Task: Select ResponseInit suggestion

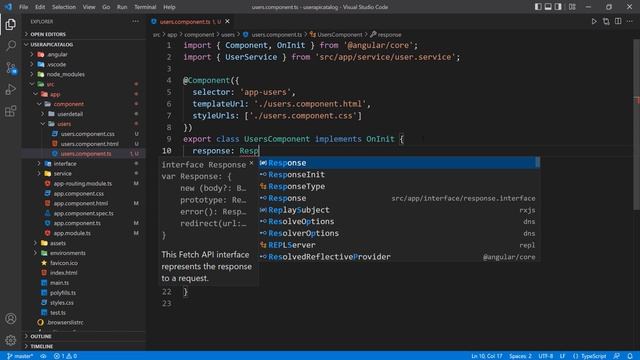Action: pos(399,175)
